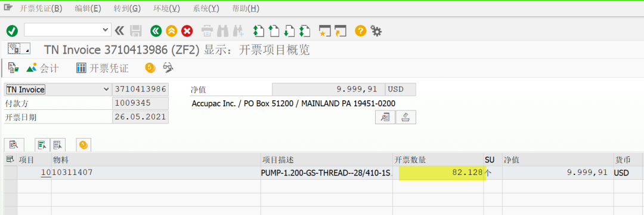Click item number 10 cell
Screen dimensions: 644x215
[x=34, y=173]
